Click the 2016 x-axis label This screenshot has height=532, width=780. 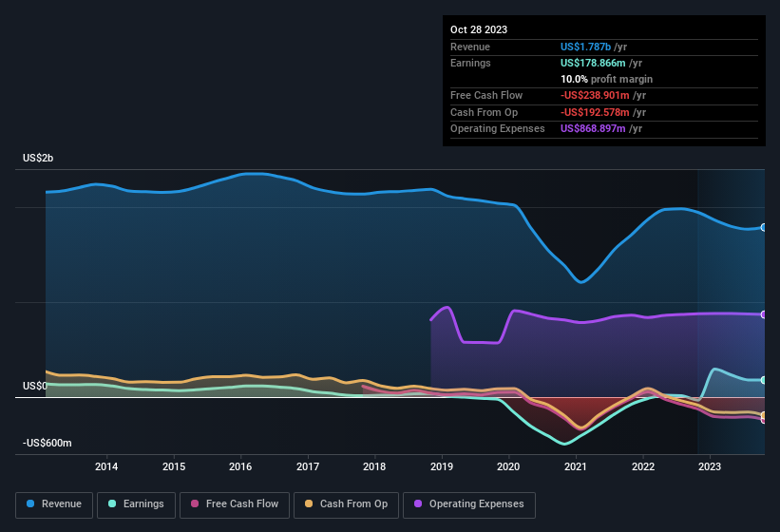tap(240, 466)
